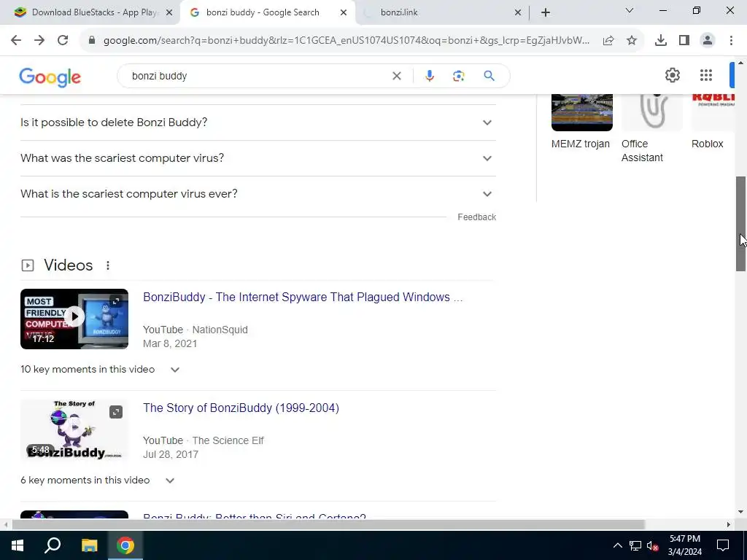Open Chrome downloads icon

[661, 41]
